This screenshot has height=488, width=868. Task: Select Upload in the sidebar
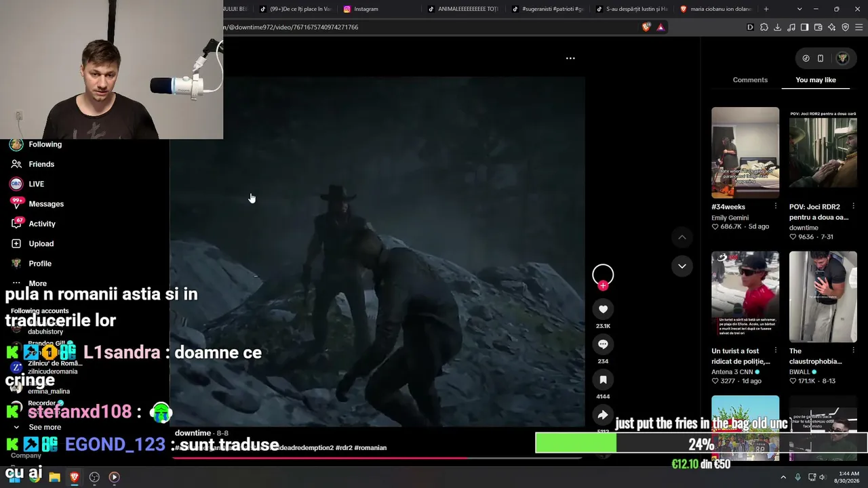pos(41,243)
